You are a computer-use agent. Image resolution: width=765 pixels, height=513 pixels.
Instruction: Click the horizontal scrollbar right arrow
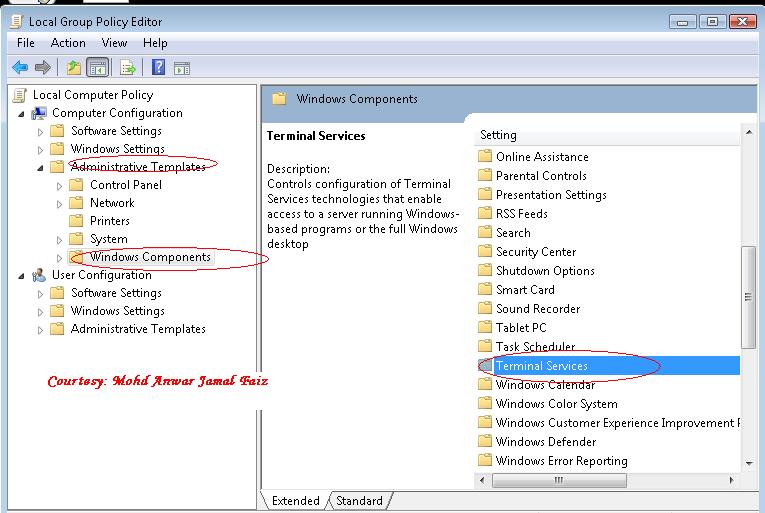(731, 480)
